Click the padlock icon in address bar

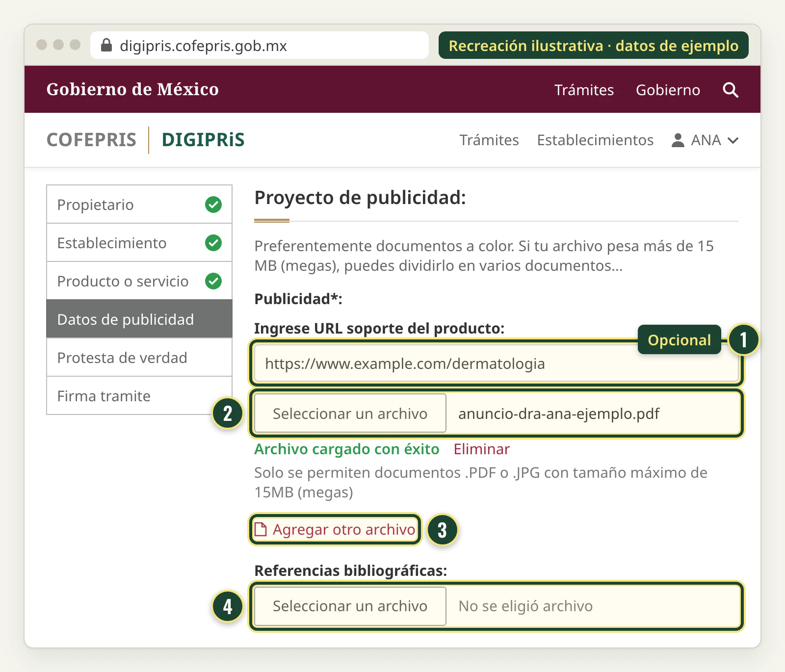(106, 45)
